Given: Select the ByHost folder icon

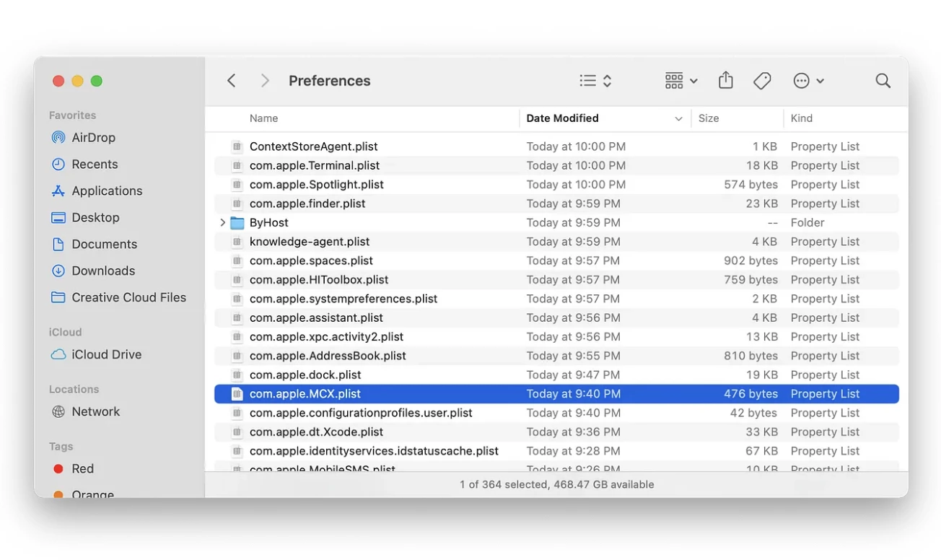Looking at the screenshot, I should (x=237, y=223).
